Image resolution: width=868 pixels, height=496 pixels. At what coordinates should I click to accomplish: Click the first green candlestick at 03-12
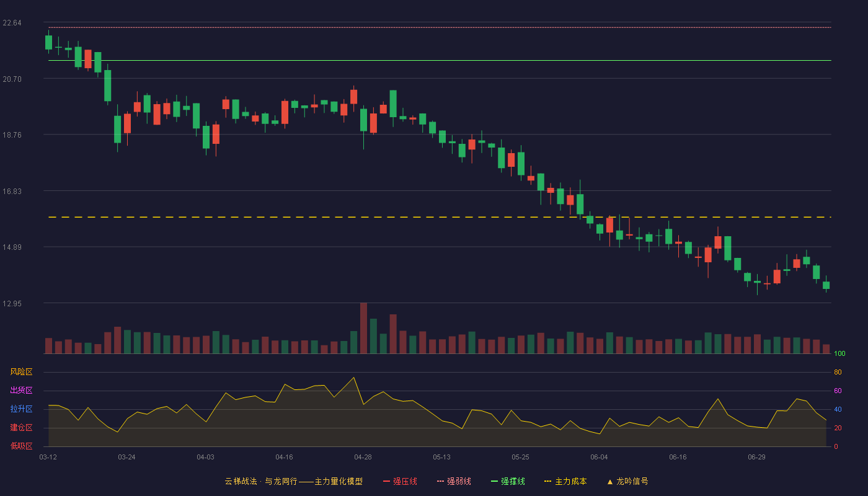(x=48, y=42)
